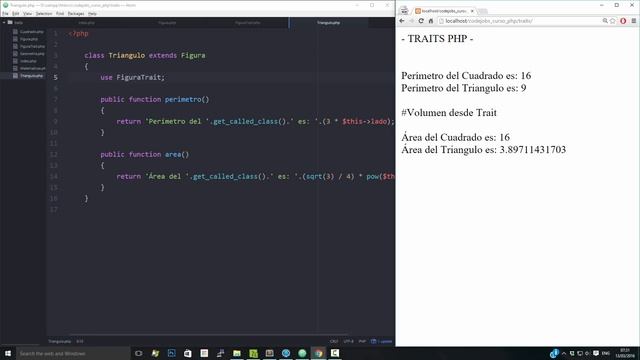This screenshot has width=640, height=360.
Task: Open Action Center notifications icon
Action: (596, 353)
